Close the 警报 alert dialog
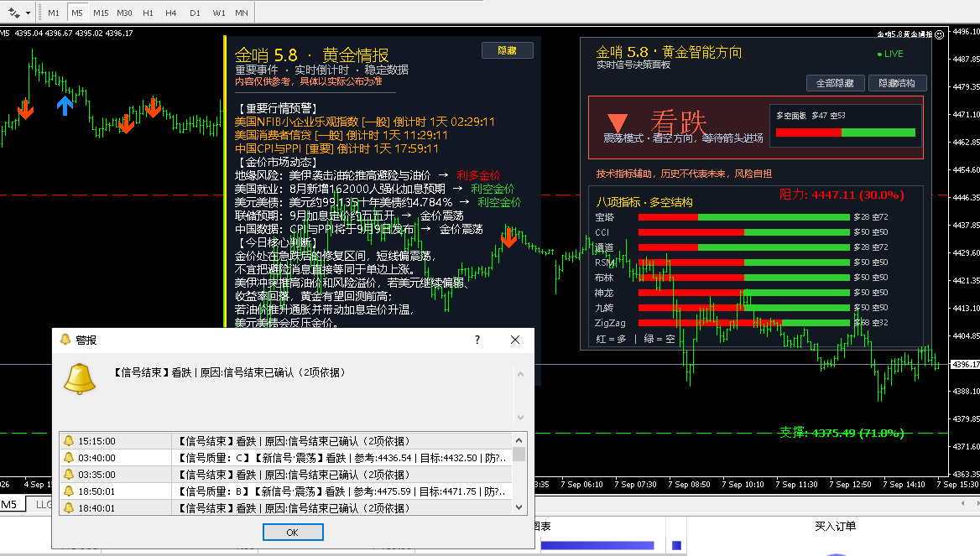980x556 pixels. 515,340
